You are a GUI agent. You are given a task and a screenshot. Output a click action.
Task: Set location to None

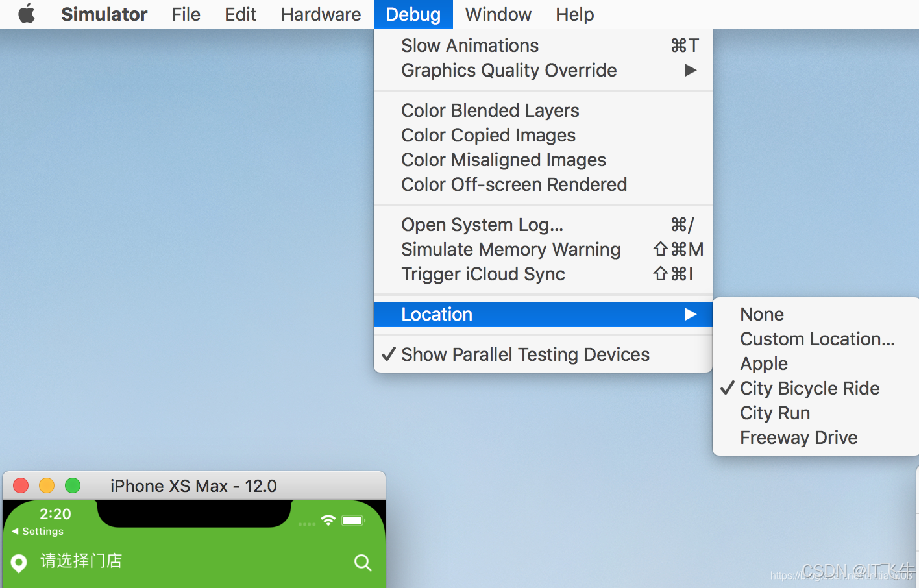pyautogui.click(x=816, y=314)
